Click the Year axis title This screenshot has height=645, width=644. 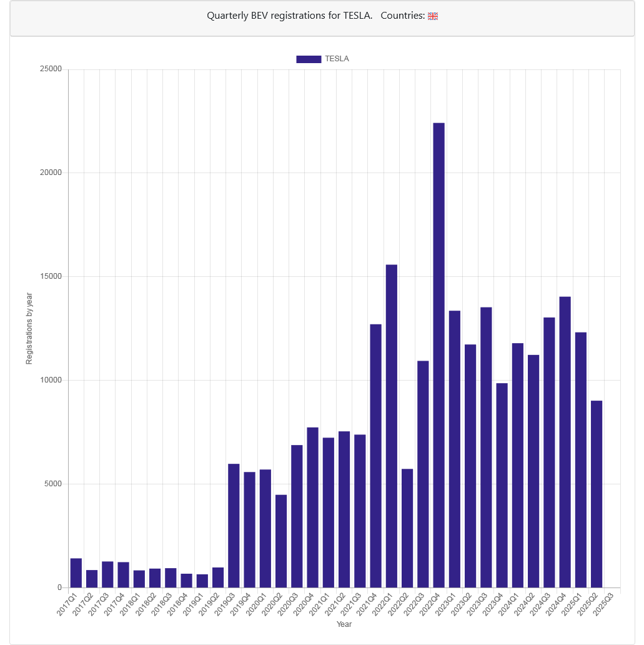[344, 624]
